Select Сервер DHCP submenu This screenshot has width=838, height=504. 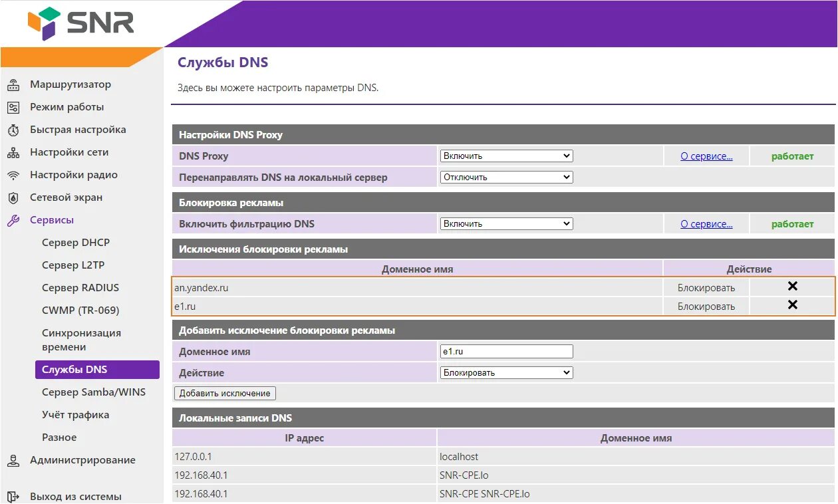[x=76, y=243]
